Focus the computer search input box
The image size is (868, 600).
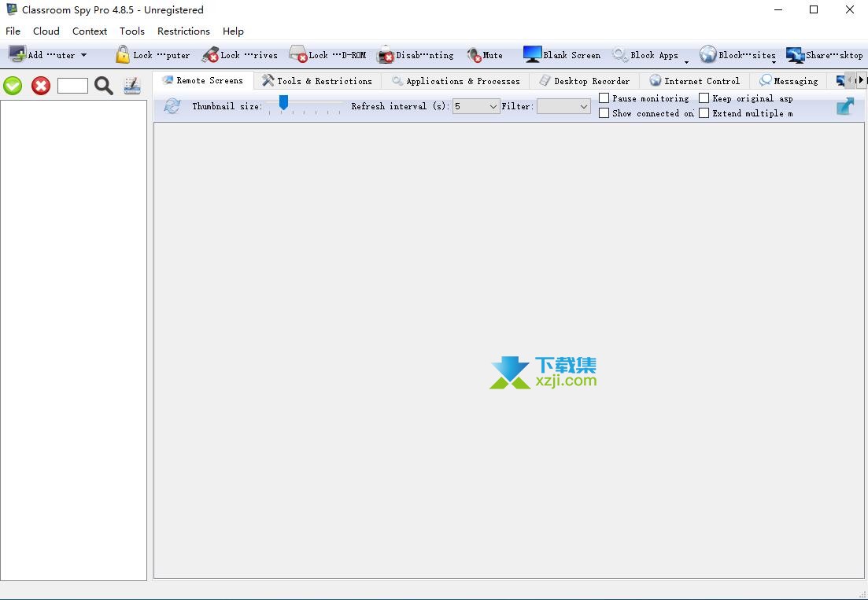72,86
